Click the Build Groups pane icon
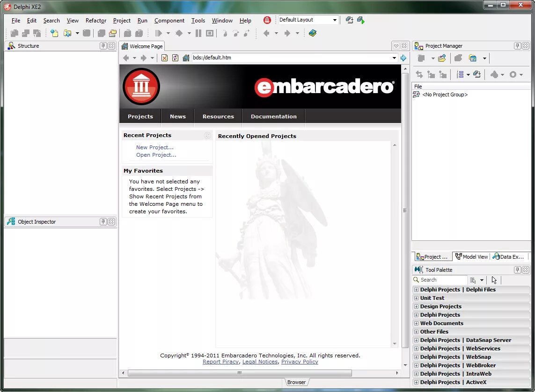This screenshot has width=535, height=392. tap(477, 74)
